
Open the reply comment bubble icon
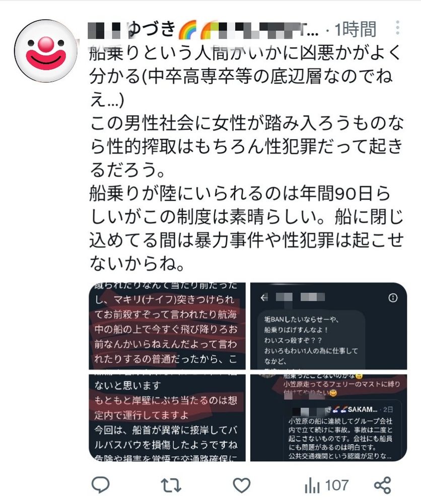pyautogui.click(x=101, y=485)
